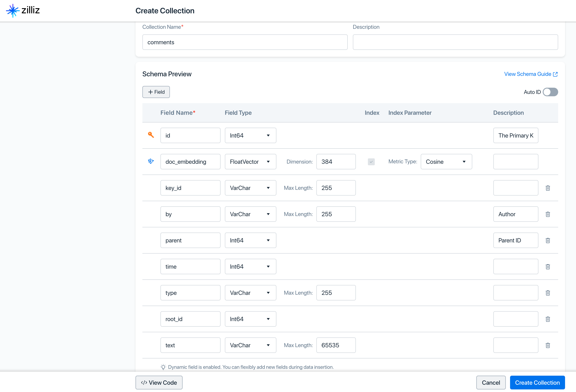Viewport: 576px width, 392px height.
Task: Toggle the Auto ID switch
Action: [550, 92]
